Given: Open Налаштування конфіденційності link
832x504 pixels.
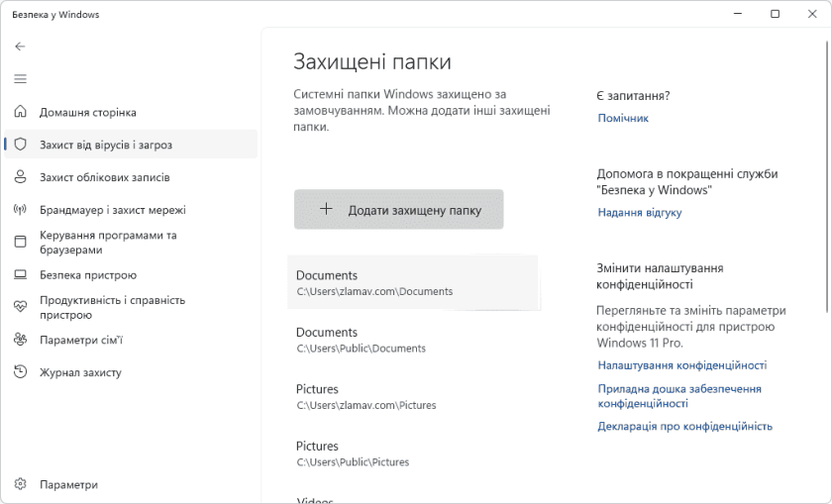Looking at the screenshot, I should click(681, 365).
